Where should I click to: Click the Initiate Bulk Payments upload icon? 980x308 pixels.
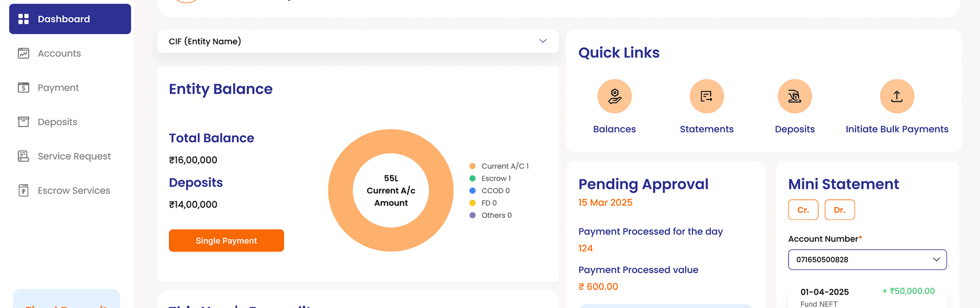pos(897,96)
